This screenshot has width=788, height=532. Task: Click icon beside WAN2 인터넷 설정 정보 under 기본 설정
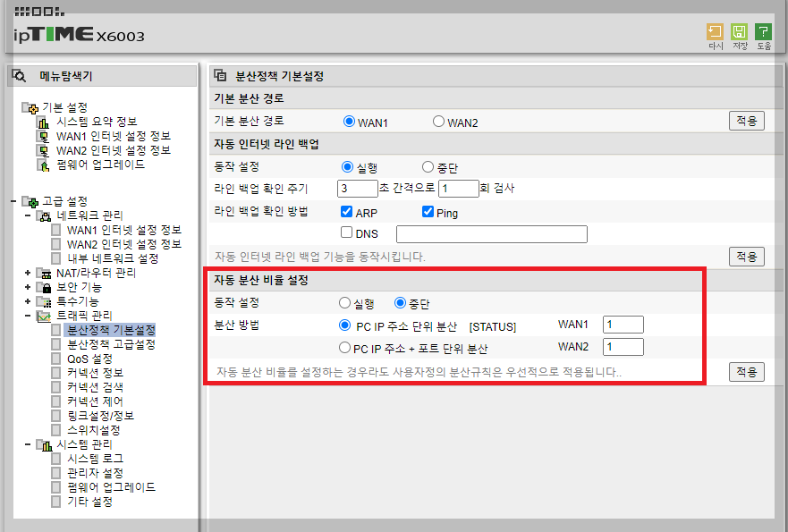coord(44,151)
